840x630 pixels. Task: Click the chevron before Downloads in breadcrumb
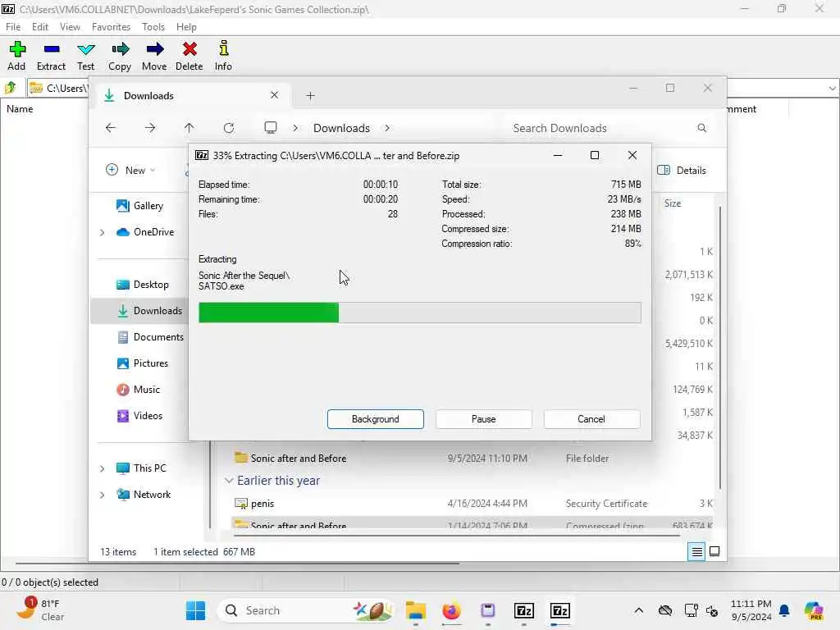[295, 128]
